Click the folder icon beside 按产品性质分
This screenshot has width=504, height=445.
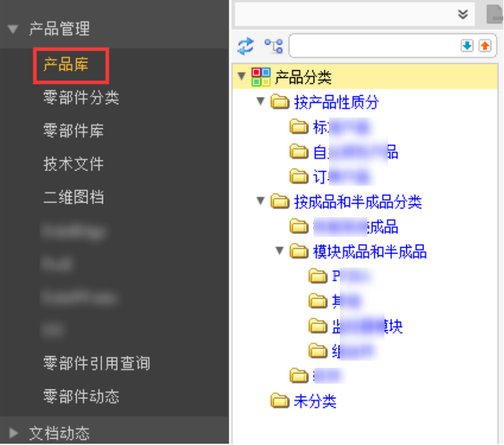pos(280,102)
